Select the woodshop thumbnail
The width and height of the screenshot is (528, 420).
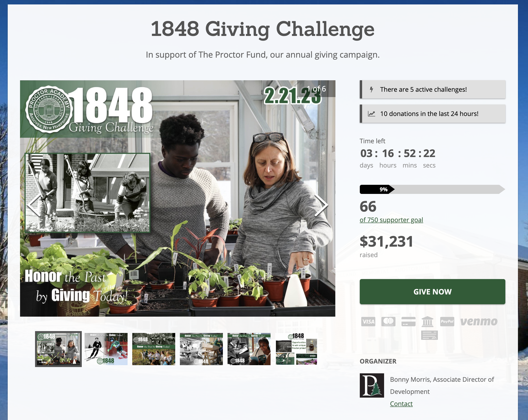click(201, 349)
